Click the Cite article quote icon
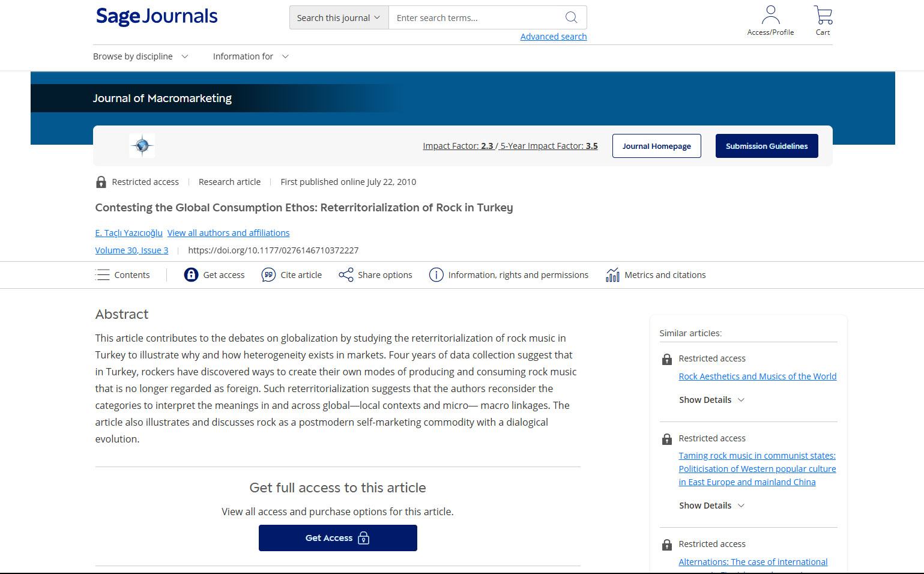924x574 pixels. coord(268,275)
